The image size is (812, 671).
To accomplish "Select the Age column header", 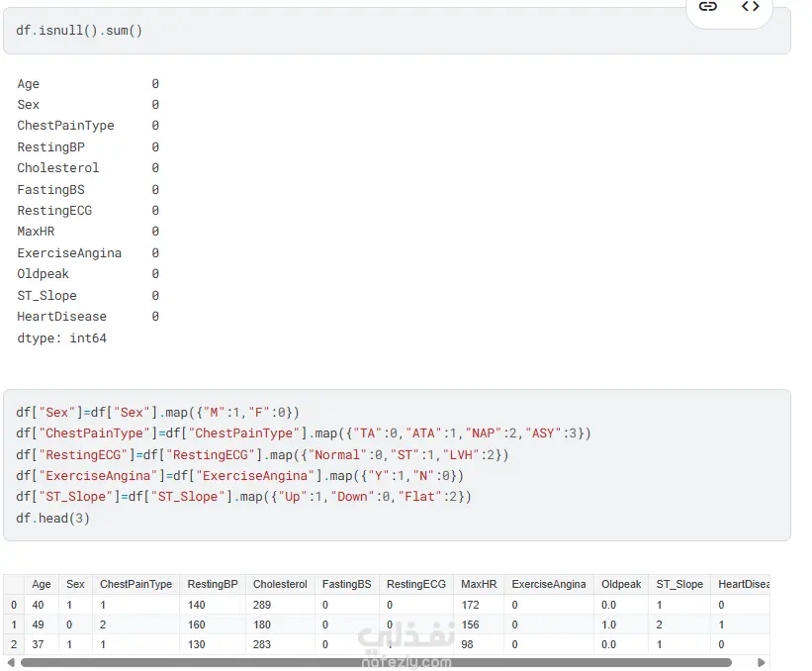I will 42,584.
